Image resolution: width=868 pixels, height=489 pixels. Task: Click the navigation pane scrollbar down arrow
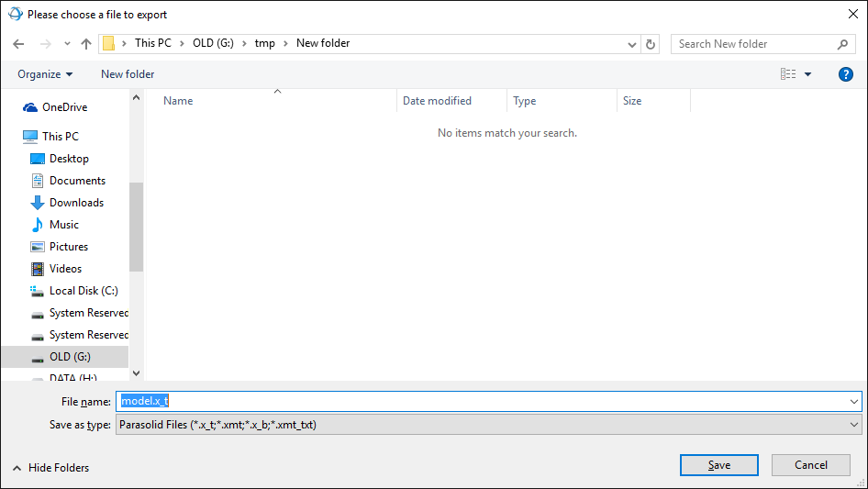tap(137, 373)
